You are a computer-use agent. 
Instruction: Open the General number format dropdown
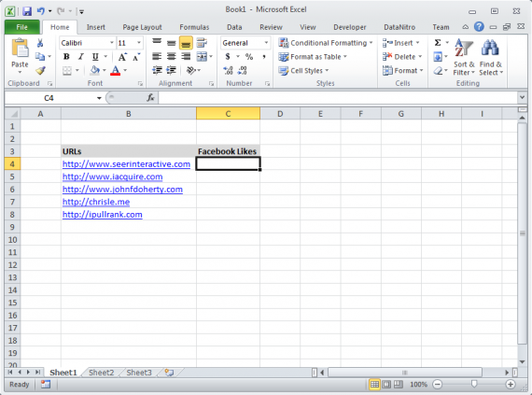click(x=266, y=43)
